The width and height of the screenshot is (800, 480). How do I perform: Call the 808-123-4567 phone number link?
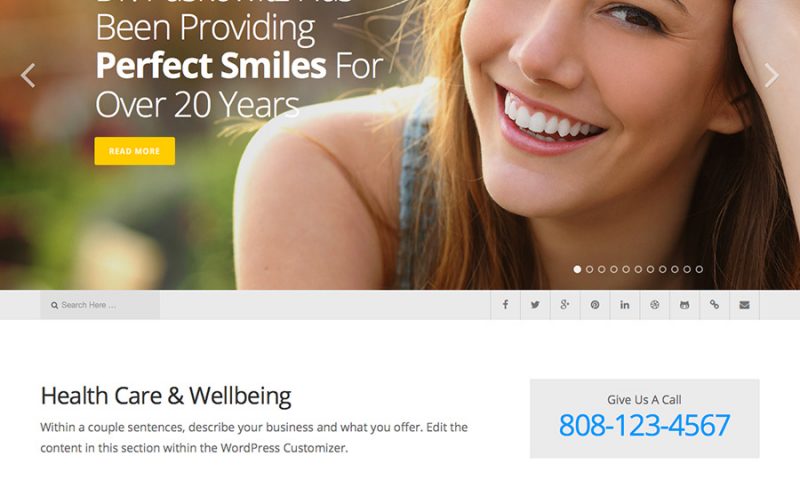(644, 425)
